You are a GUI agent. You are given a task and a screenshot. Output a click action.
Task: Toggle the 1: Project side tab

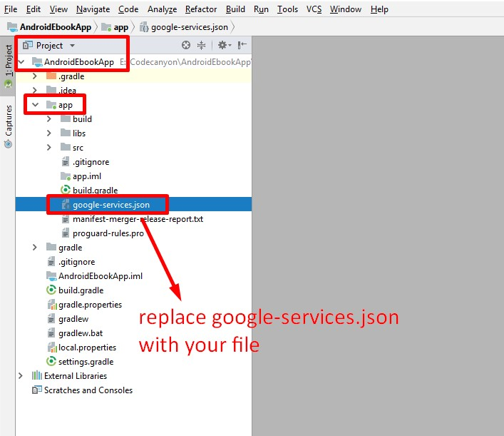click(8, 61)
